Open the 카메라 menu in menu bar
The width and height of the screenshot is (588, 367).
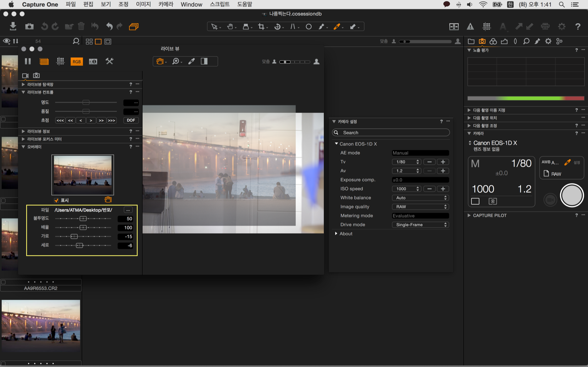(x=166, y=4)
